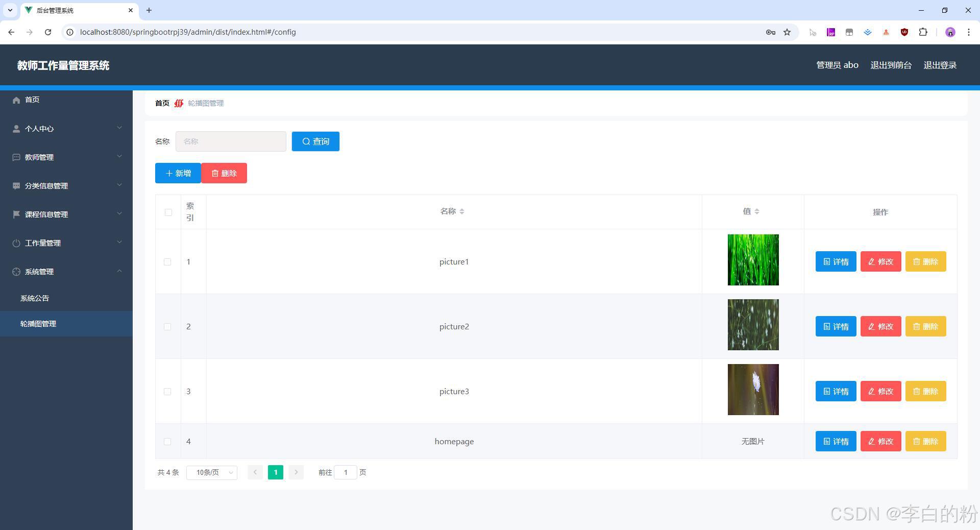Viewport: 980px width, 530px height.
Task: Click the uBlock shield extension icon
Action: point(904,32)
